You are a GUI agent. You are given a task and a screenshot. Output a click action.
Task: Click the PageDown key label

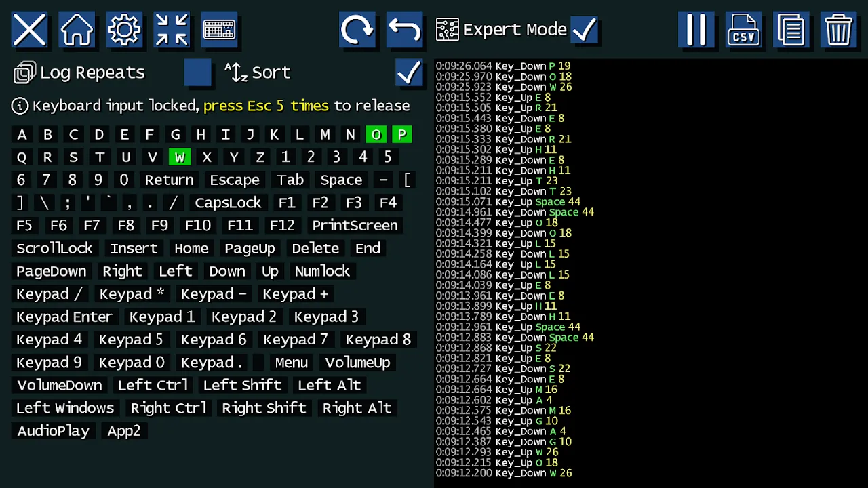pyautogui.click(x=51, y=271)
